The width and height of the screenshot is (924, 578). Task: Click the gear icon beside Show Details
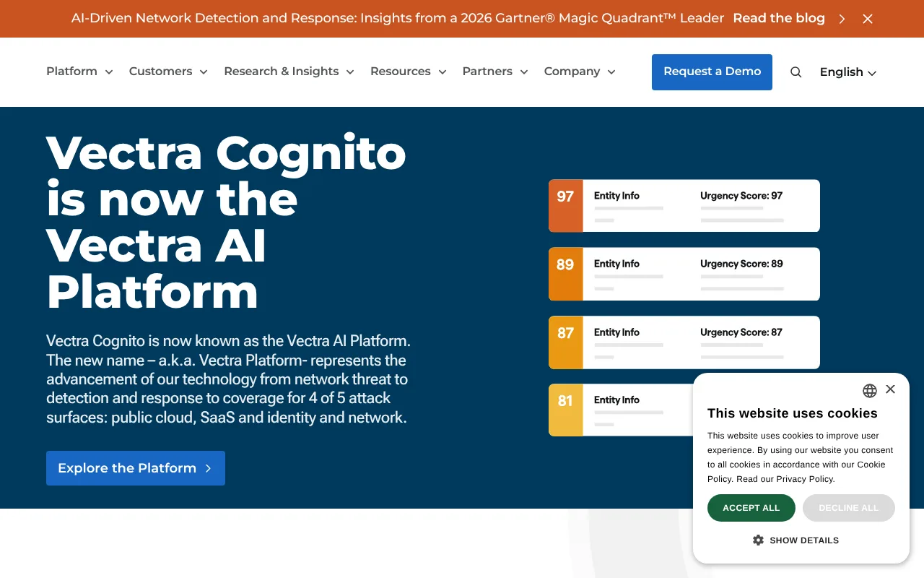pos(758,540)
